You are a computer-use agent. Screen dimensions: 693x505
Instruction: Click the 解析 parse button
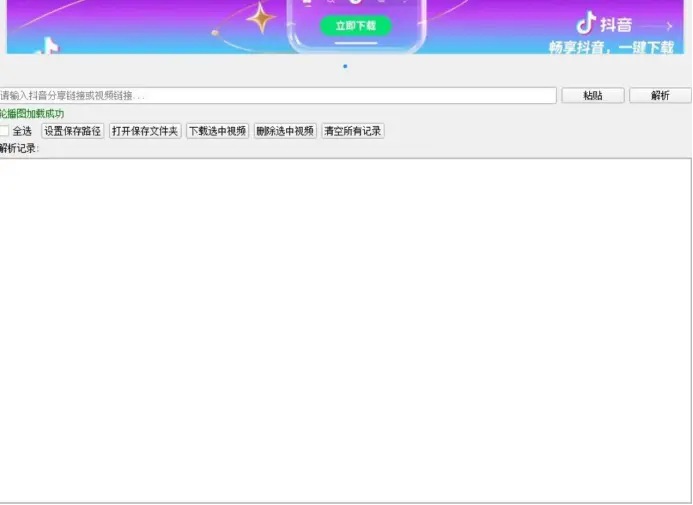point(660,95)
